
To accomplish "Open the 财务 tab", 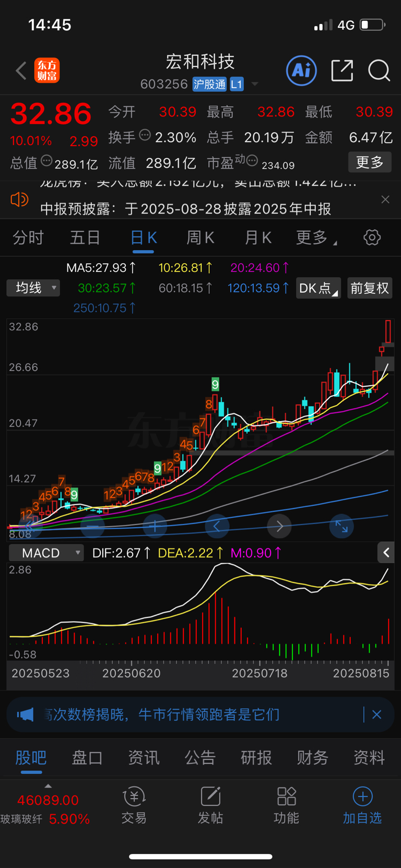I will pos(313,757).
